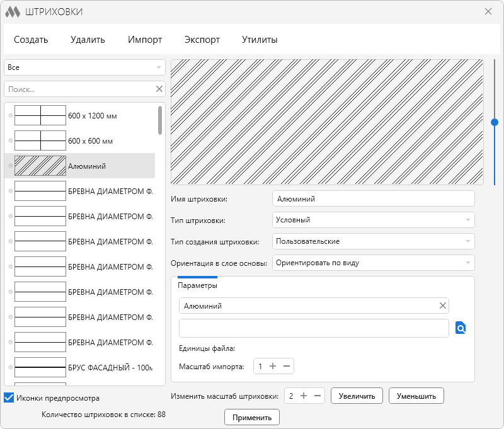504x429 pixels.
Task: Open the Утилиты menu
Action: [260, 40]
